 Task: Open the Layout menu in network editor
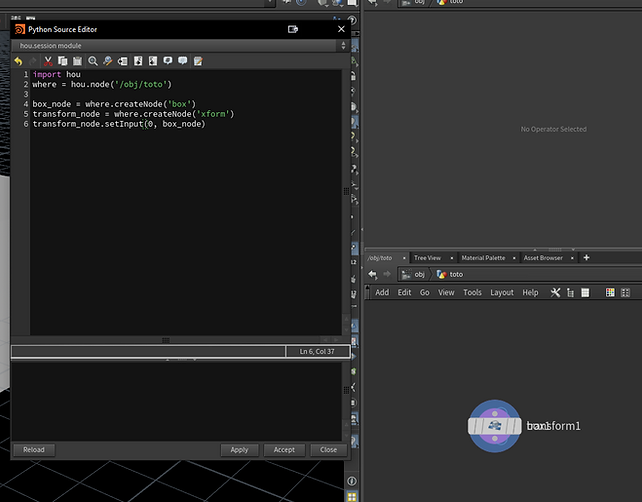click(x=502, y=292)
